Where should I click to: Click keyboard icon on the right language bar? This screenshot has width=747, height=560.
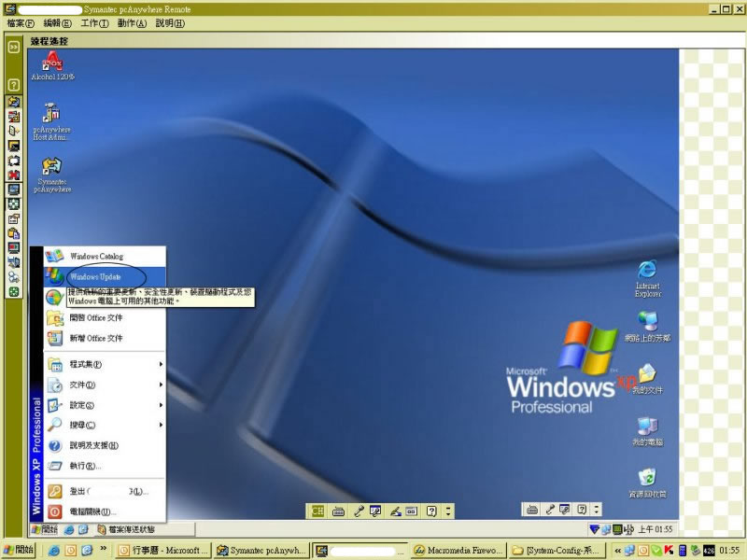532,510
